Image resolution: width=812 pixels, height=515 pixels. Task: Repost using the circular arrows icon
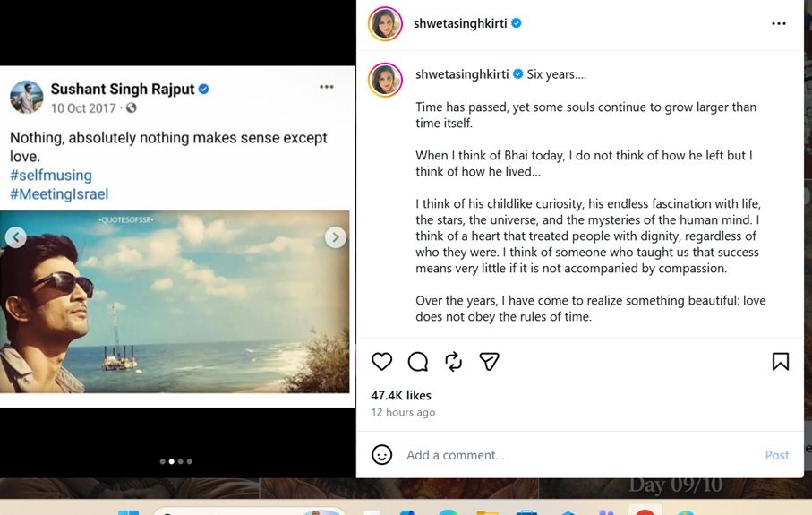[453, 362]
